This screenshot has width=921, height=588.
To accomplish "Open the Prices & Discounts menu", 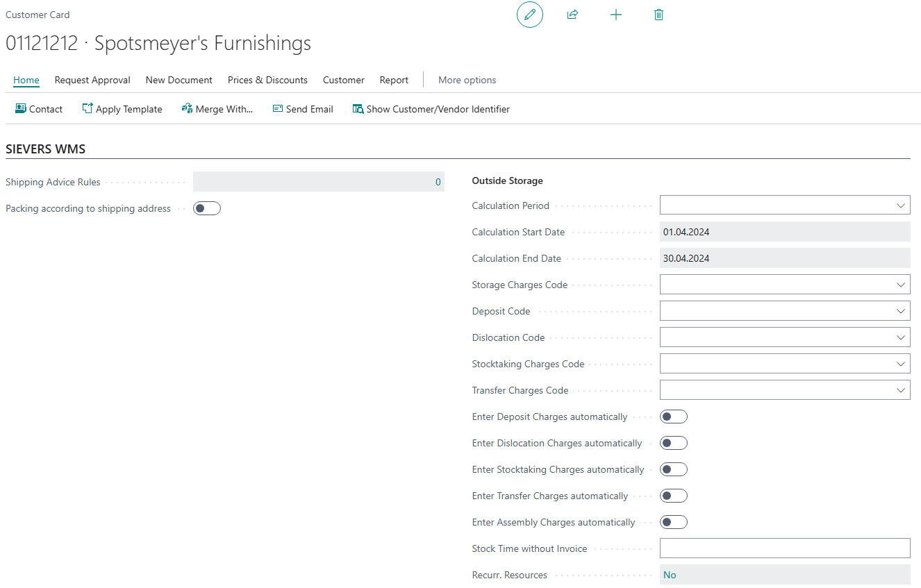I will [x=267, y=80].
